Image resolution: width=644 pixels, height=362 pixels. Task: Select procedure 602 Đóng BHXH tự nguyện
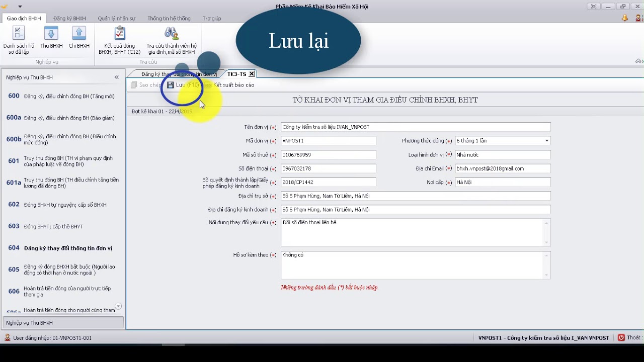63,205
